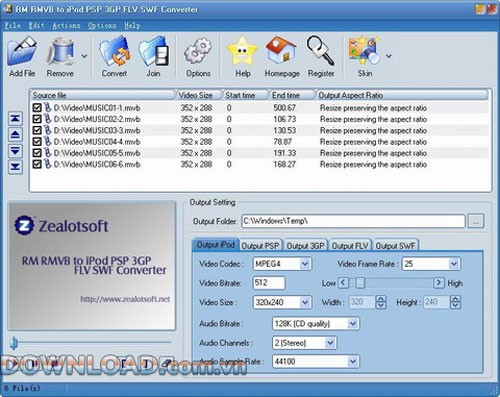Open the File menu
The height and width of the screenshot is (397, 500).
(x=13, y=25)
